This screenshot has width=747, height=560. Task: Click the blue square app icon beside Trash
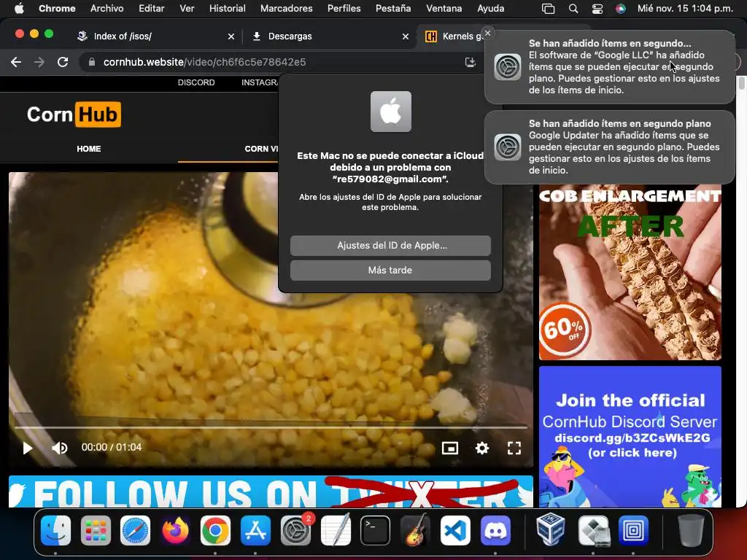[x=633, y=530]
